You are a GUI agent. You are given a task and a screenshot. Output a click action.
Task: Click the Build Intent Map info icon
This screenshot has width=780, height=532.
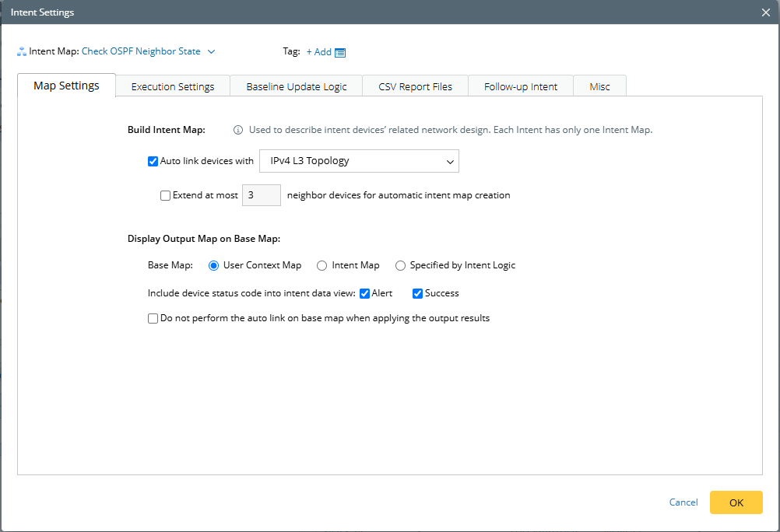tap(238, 130)
